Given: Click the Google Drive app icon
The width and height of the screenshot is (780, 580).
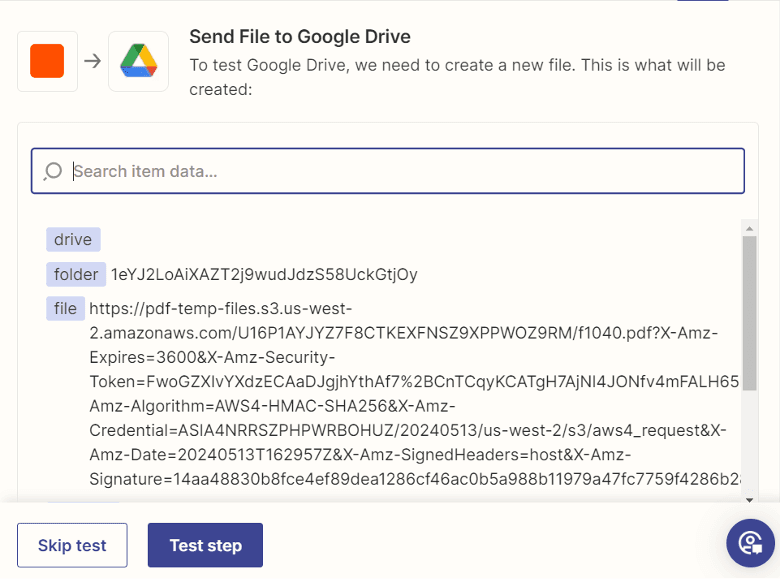Looking at the screenshot, I should point(138,61).
